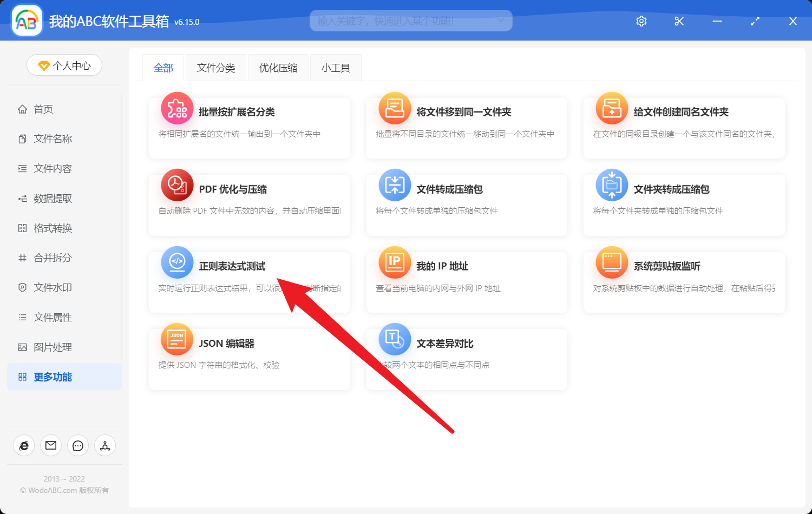
Task: Switch to the 文件分类 tab
Action: (215, 67)
